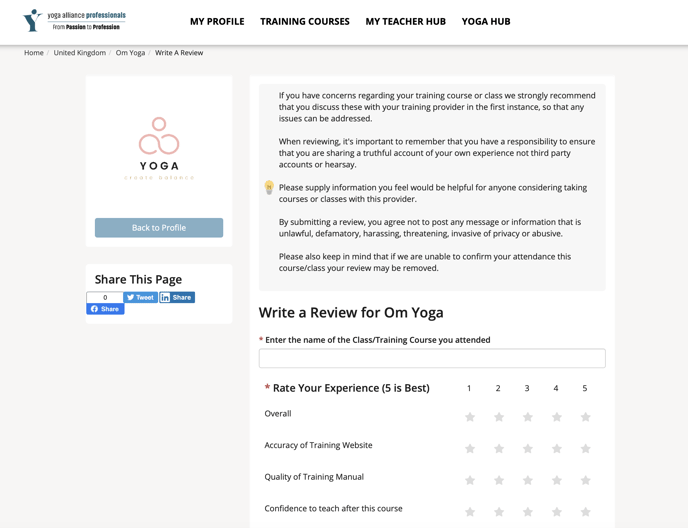Viewport: 688px width, 528px height.
Task: Open the Yoga Hub menu
Action: 486,21
